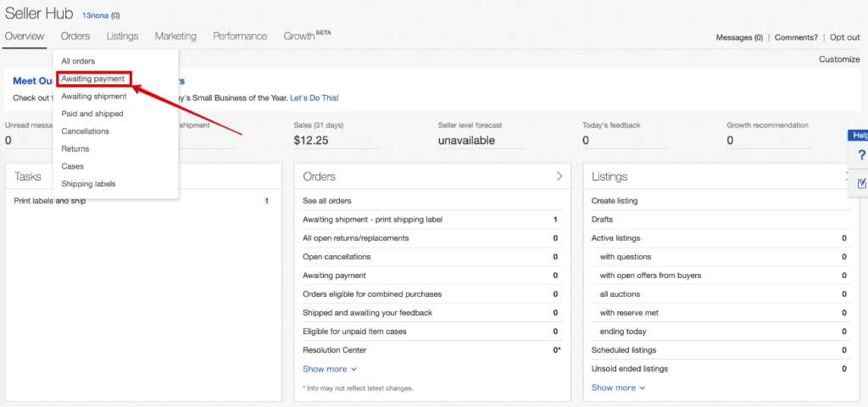
Task: Click the 13nona username link
Action: point(95,15)
